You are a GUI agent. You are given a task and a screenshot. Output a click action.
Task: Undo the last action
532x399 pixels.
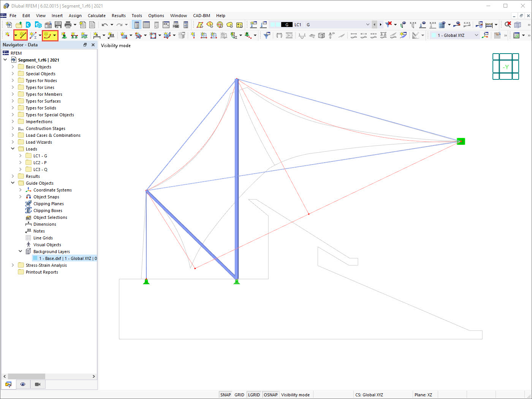pyautogui.click(x=105, y=24)
